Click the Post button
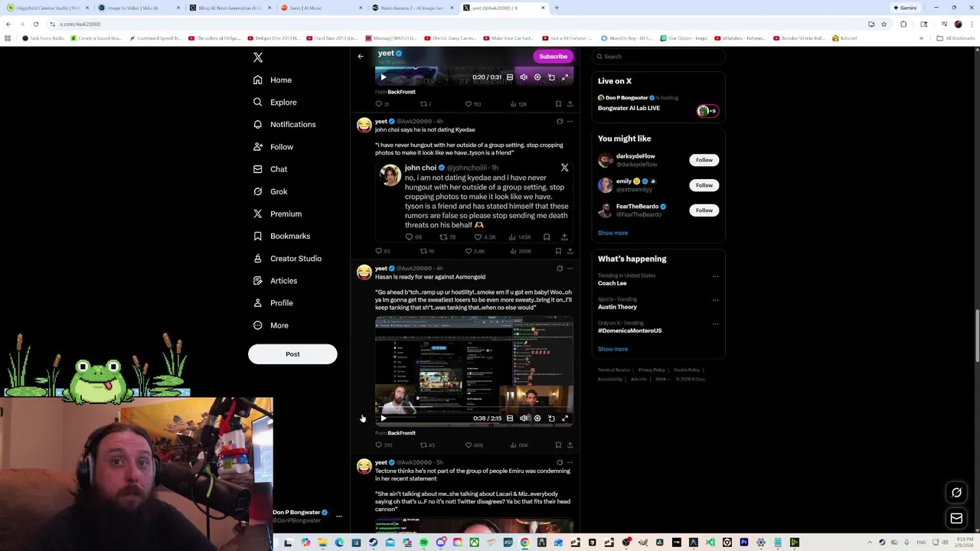This screenshot has height=551, width=980. (x=292, y=354)
